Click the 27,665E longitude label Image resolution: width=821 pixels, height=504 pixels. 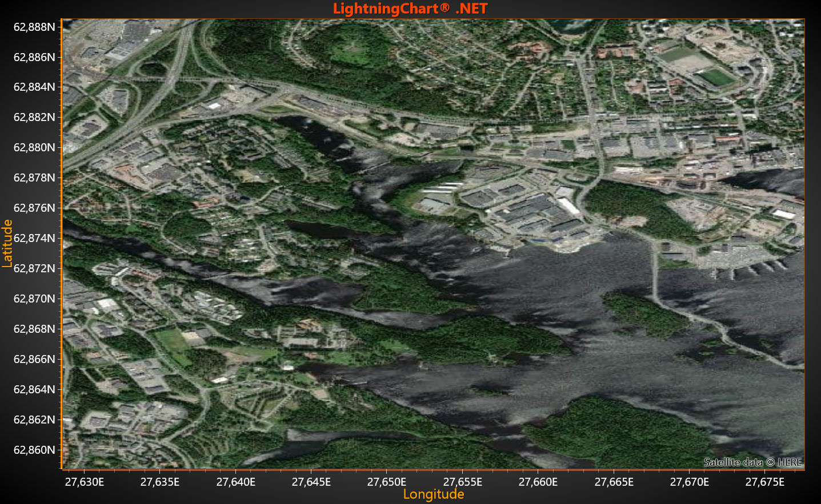click(614, 482)
